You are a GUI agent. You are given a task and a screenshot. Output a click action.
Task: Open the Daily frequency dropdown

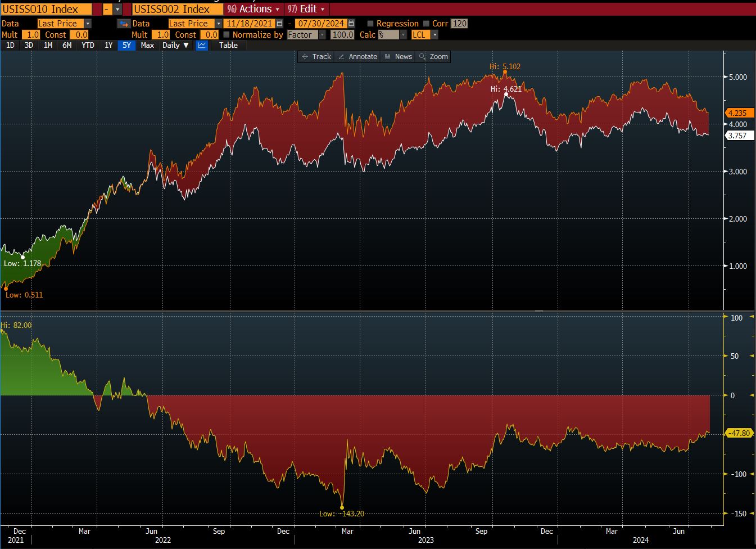[x=175, y=45]
